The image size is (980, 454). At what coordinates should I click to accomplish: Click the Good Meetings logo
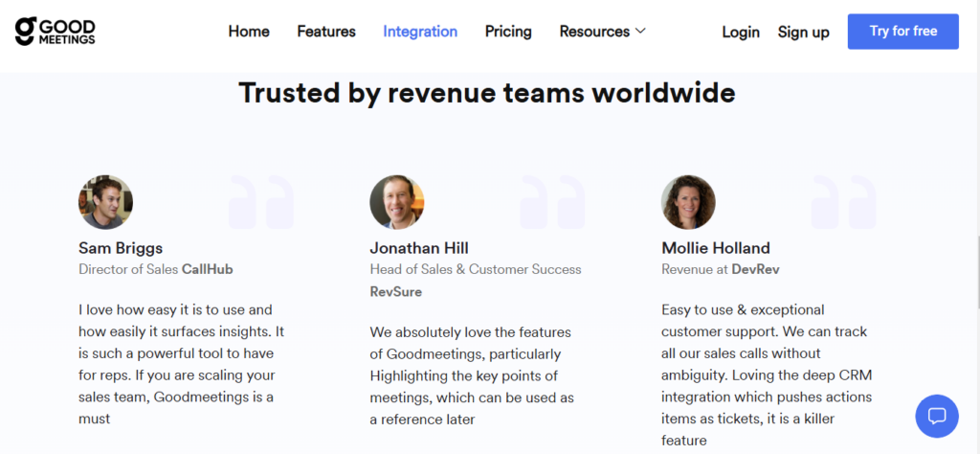(56, 32)
